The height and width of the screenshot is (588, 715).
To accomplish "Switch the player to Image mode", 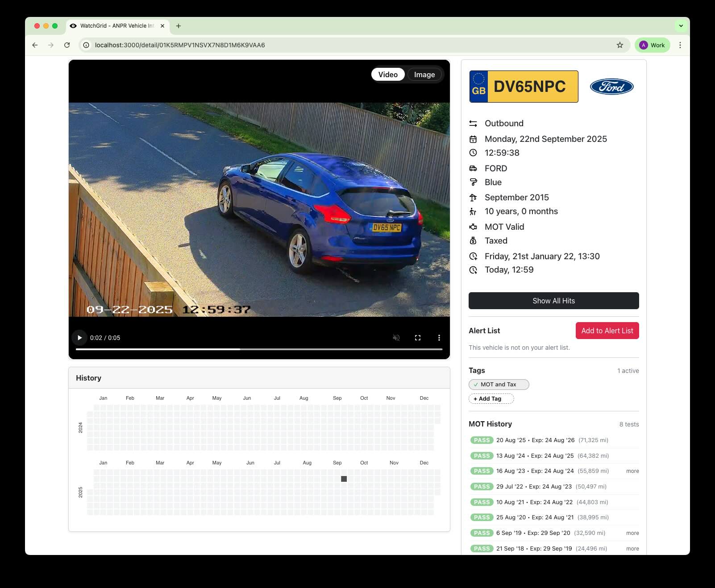I will pyautogui.click(x=424, y=75).
